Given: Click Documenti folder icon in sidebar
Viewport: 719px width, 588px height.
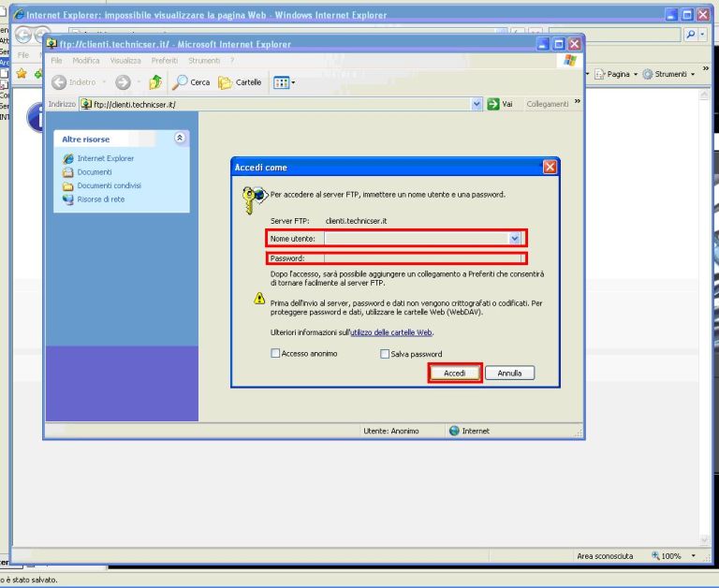Looking at the screenshot, I should (67, 172).
